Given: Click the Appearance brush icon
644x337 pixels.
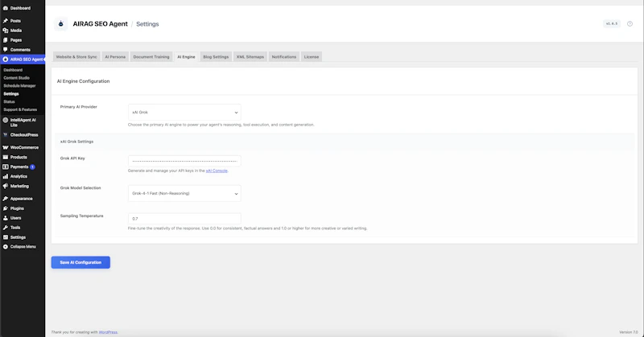Looking at the screenshot, I should (6, 199).
